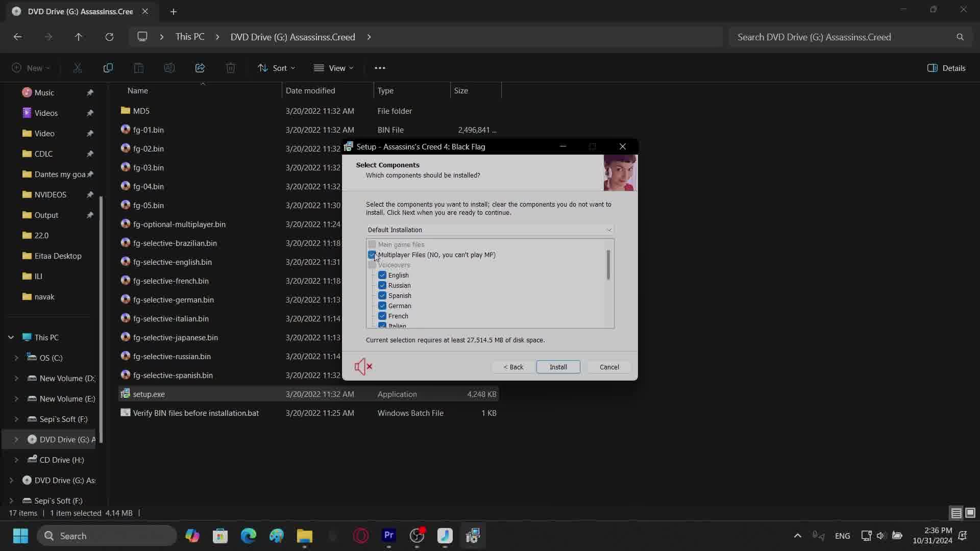Open volume control in system tray
Screen dimensions: 980x551
pos(881,536)
